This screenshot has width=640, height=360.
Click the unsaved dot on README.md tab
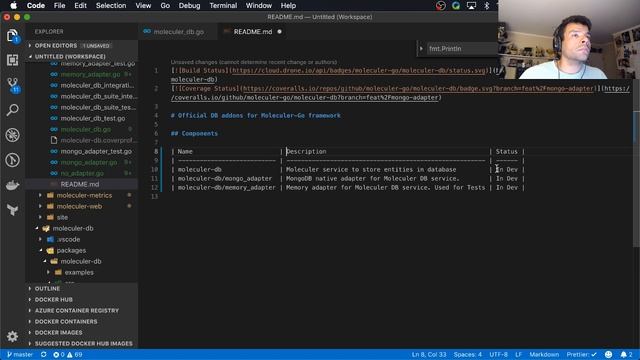(x=280, y=31)
